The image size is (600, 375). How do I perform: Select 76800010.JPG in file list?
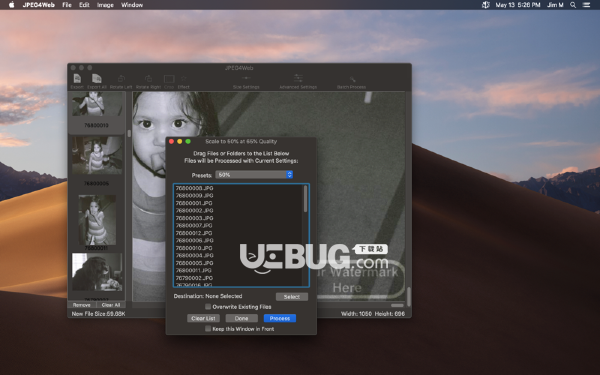[194, 248]
